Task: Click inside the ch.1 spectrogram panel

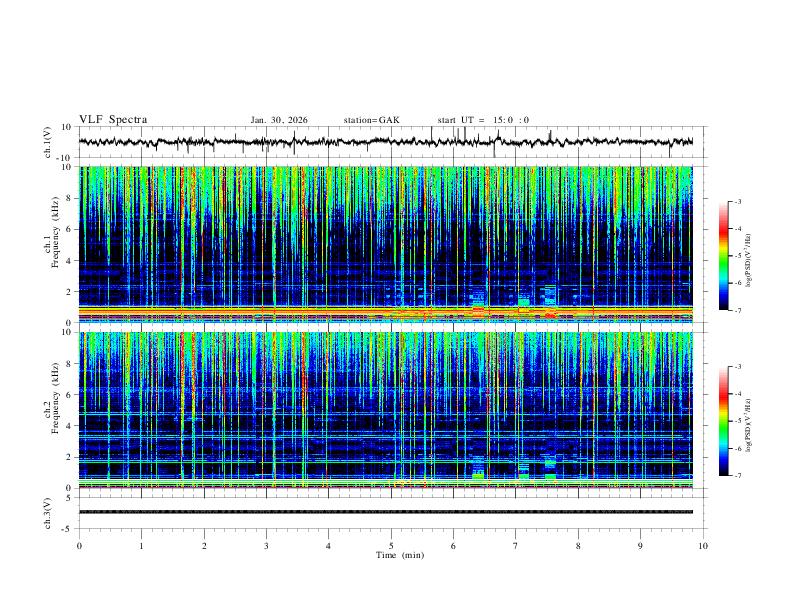Action: pyautogui.click(x=385, y=244)
